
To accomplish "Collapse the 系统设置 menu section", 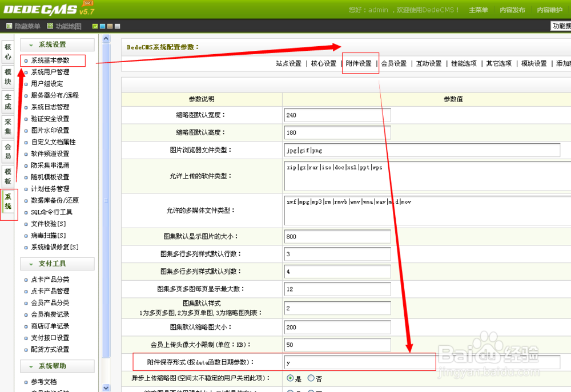I will 57,45.
